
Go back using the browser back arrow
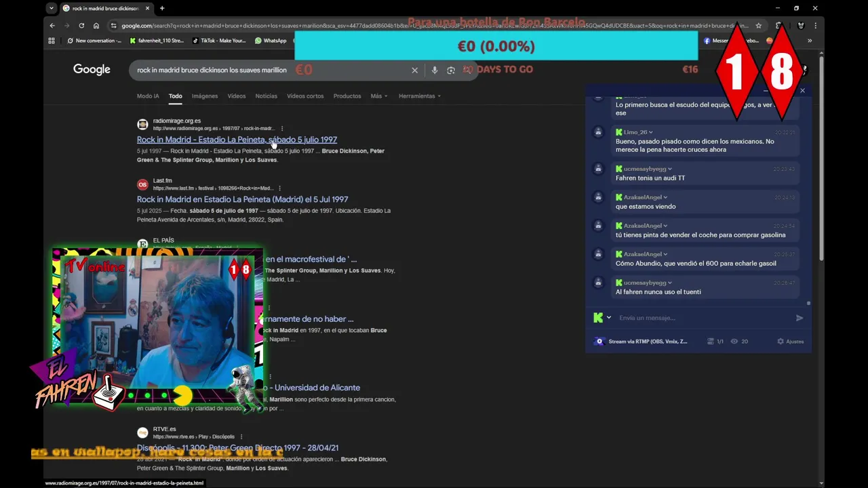click(x=52, y=26)
